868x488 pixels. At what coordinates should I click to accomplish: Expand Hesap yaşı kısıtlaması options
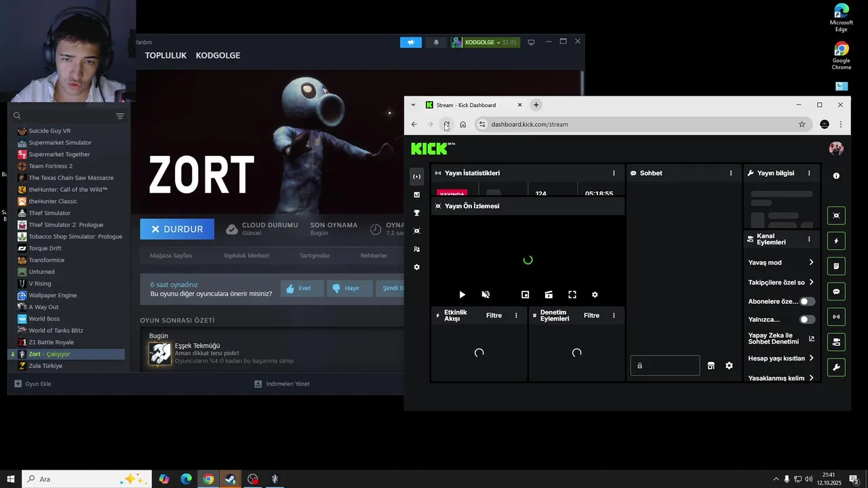pyautogui.click(x=811, y=358)
